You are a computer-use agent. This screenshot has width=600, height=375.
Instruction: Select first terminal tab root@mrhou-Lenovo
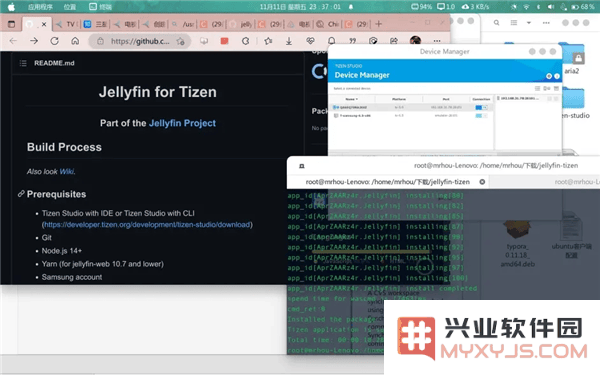tap(388, 182)
